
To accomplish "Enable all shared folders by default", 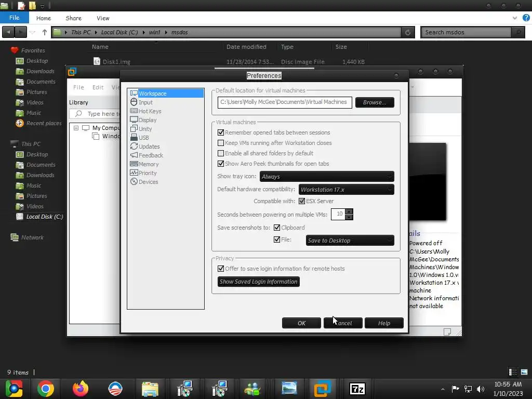I will (220, 153).
